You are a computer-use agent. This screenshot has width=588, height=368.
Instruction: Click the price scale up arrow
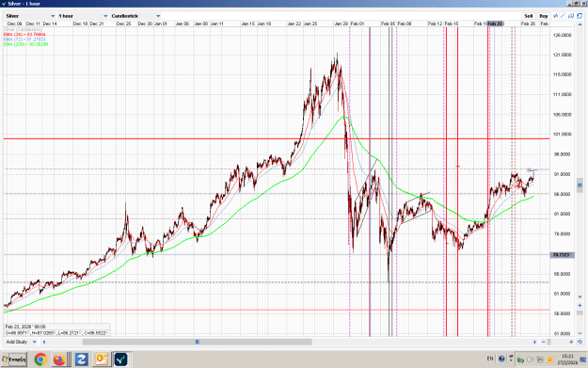pos(580,25)
